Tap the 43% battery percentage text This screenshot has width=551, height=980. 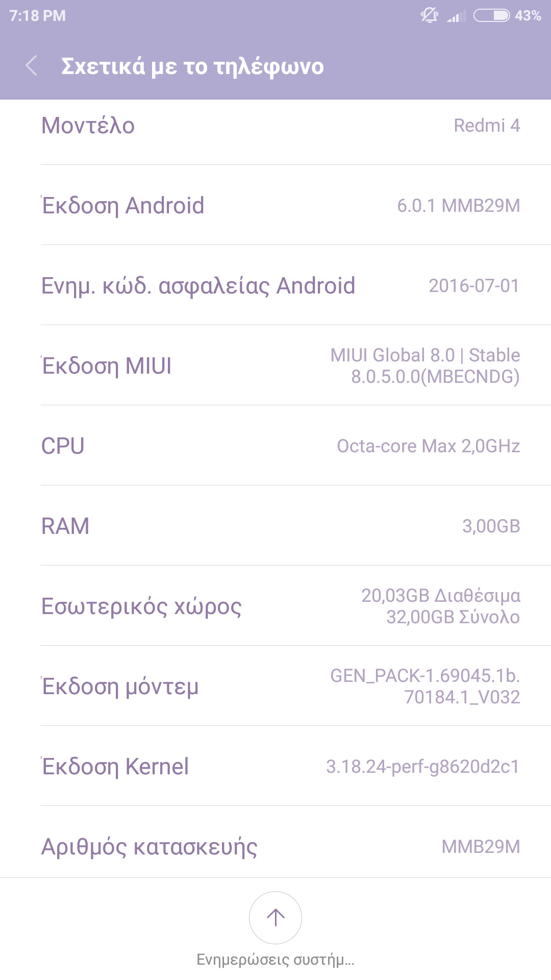(528, 16)
